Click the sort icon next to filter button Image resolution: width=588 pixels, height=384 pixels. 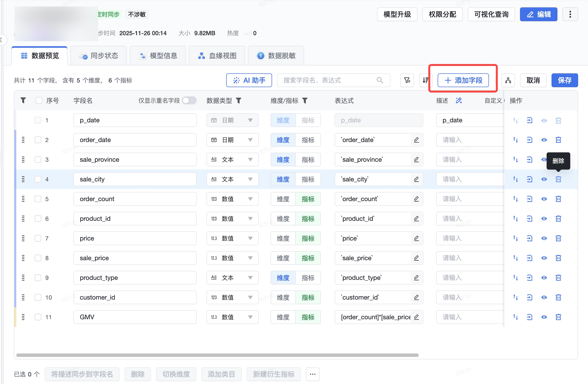[425, 80]
